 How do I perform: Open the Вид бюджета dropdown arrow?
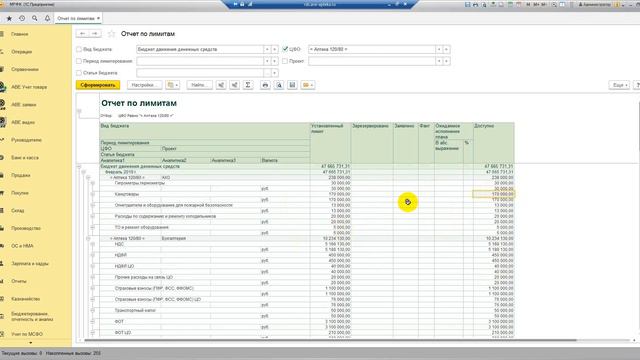pos(267,49)
